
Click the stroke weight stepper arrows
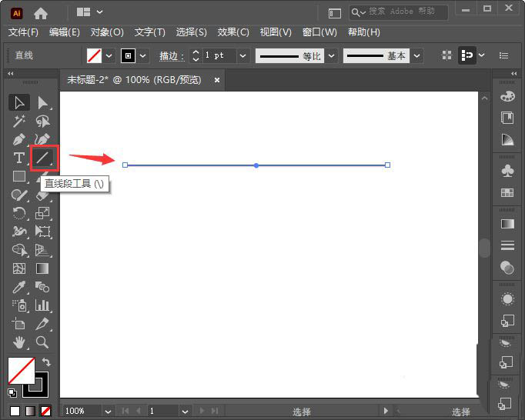196,55
